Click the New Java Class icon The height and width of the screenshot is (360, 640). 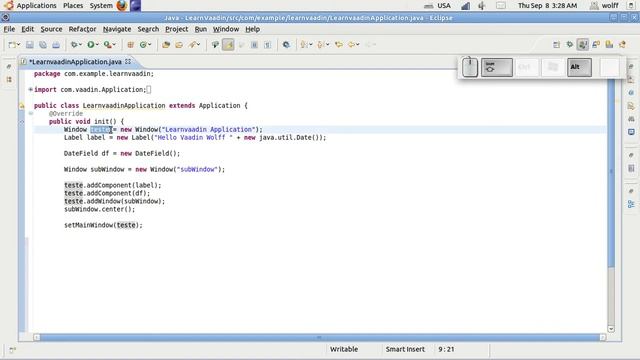pos(143,45)
